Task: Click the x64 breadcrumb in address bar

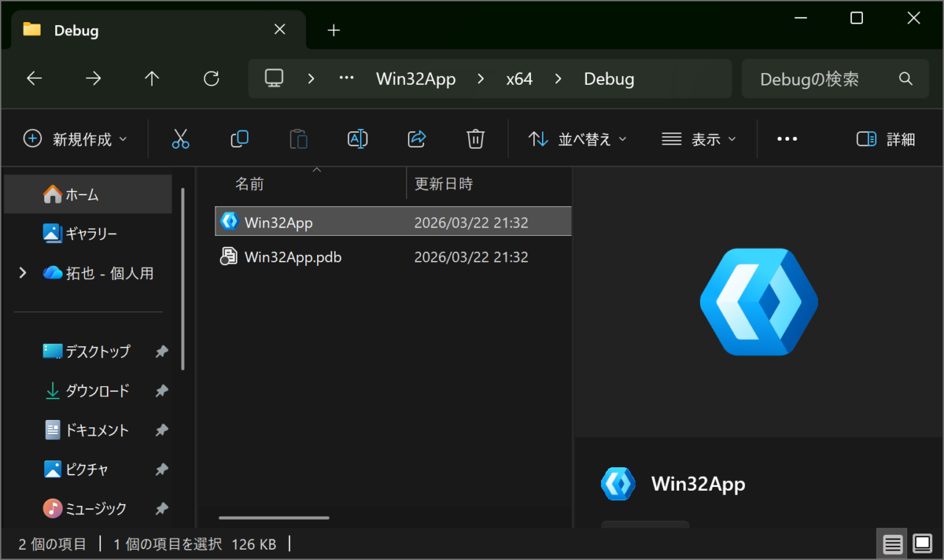Action: click(x=519, y=79)
